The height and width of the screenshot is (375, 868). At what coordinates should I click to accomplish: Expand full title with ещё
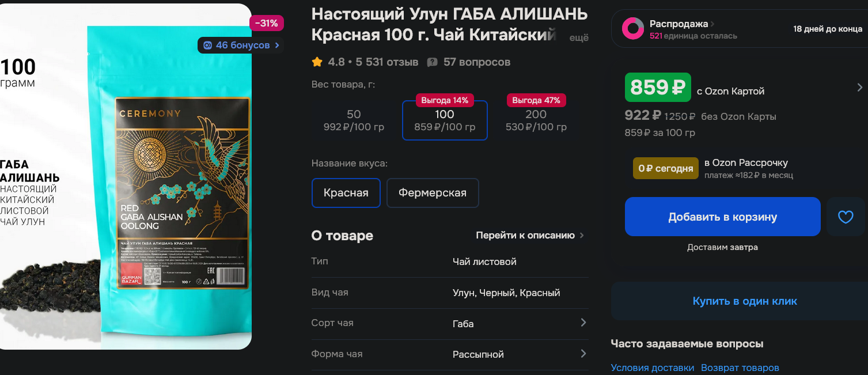click(x=579, y=38)
